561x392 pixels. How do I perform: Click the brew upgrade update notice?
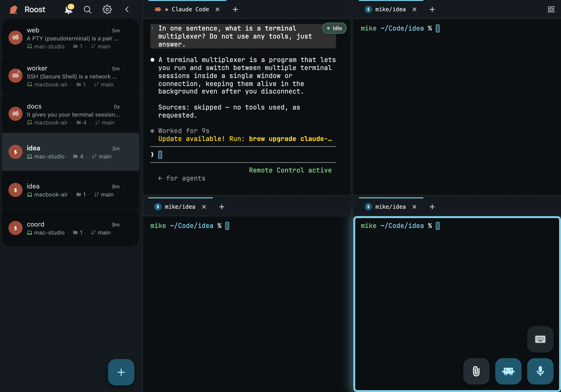point(245,139)
